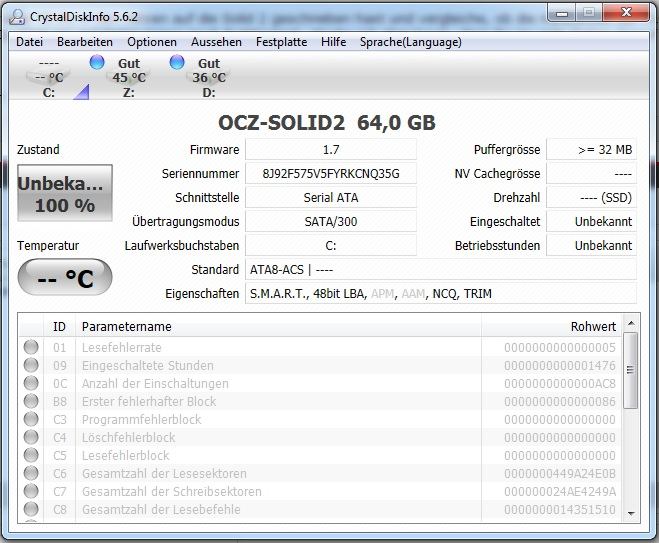
Task: Click the CrystalDiskInfo title bar icon
Action: coord(17,17)
